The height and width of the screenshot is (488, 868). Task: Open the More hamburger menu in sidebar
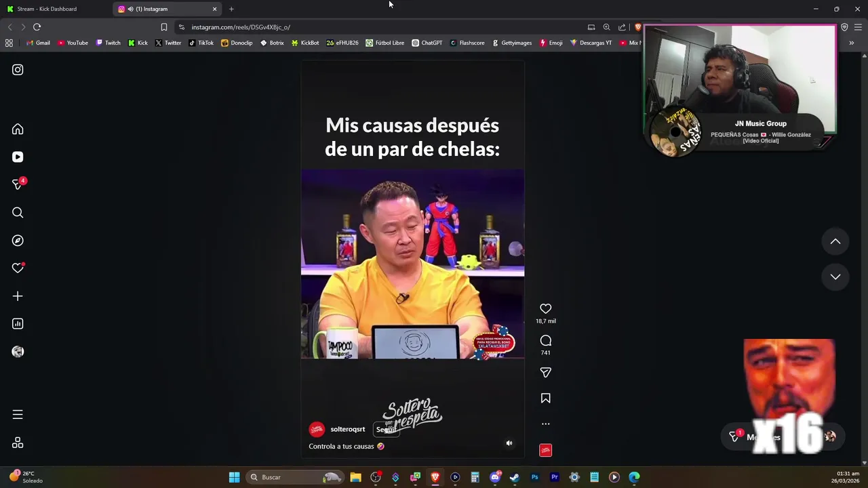(18, 415)
